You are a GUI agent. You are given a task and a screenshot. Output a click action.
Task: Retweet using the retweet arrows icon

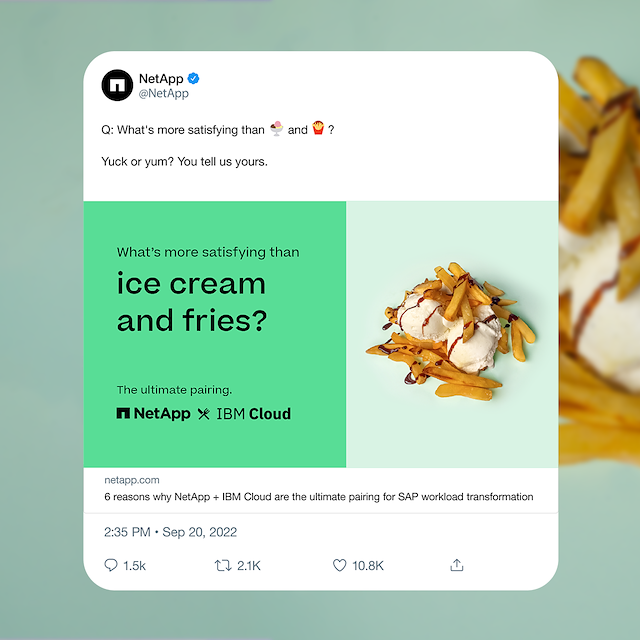pyautogui.click(x=223, y=565)
